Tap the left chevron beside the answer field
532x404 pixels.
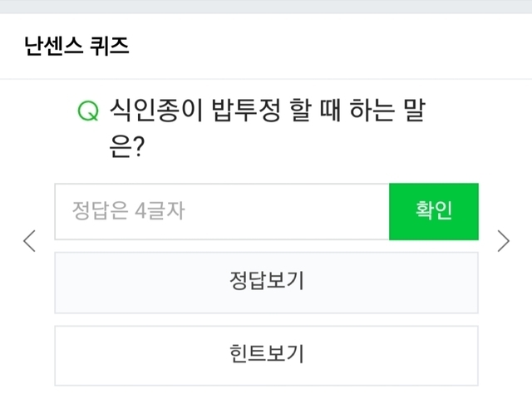click(30, 241)
